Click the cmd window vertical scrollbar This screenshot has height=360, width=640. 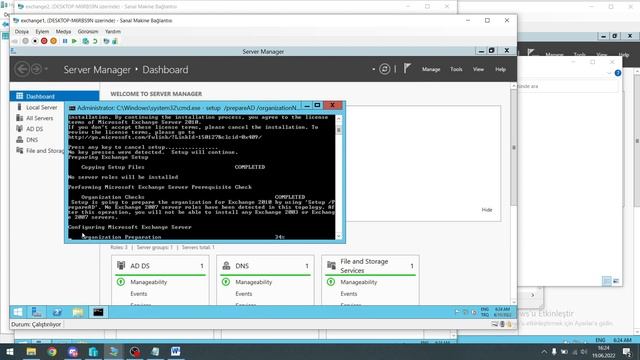338,178
